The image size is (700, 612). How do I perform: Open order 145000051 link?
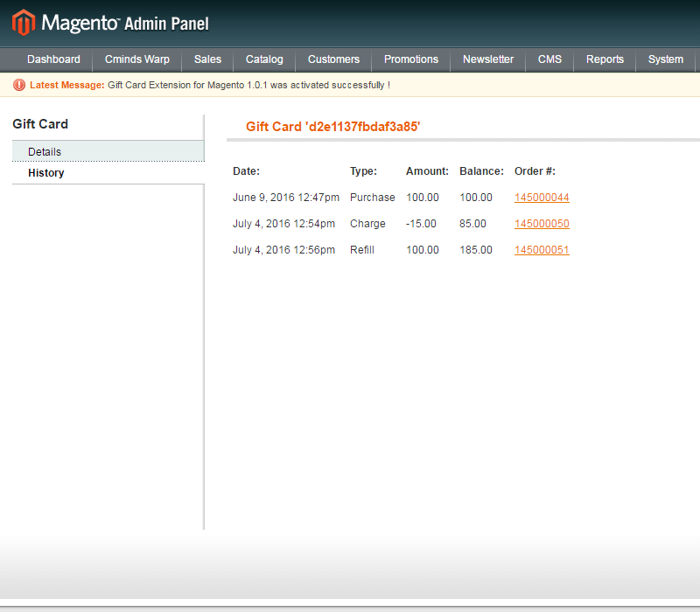pos(542,250)
